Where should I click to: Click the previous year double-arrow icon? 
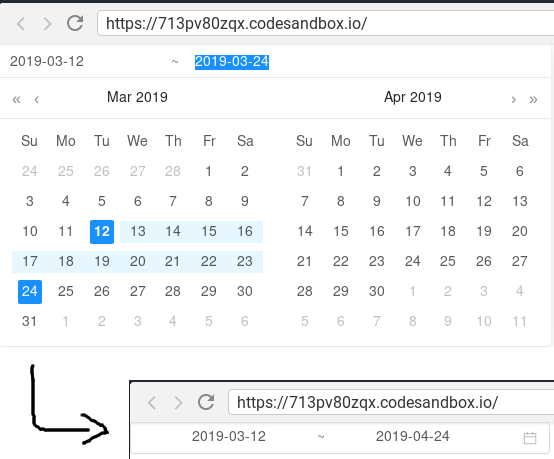pos(16,99)
